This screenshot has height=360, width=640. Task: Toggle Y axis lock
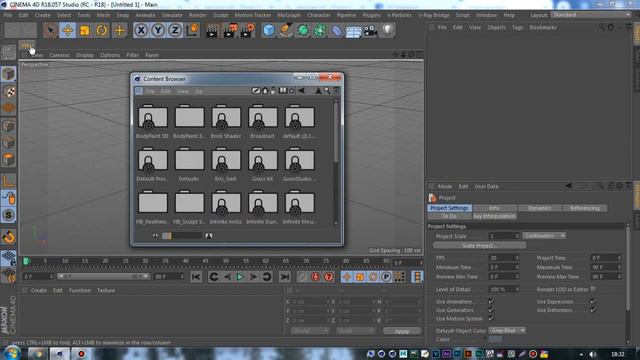click(158, 30)
